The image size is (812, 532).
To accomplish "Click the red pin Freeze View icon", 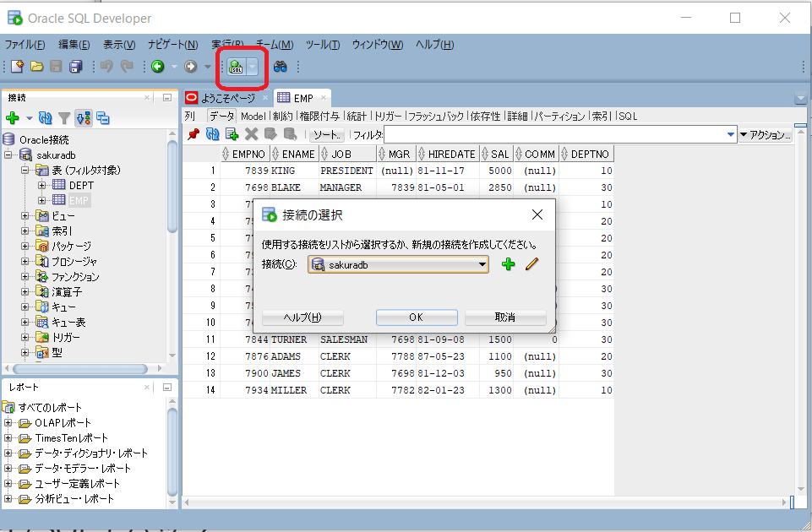I will pos(193,134).
